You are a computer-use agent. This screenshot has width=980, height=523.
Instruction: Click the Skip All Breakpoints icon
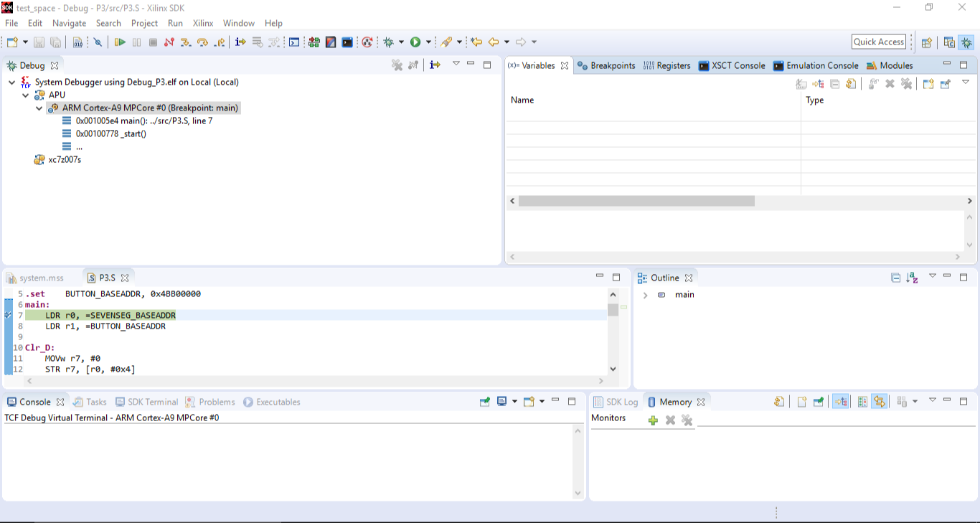tap(98, 42)
